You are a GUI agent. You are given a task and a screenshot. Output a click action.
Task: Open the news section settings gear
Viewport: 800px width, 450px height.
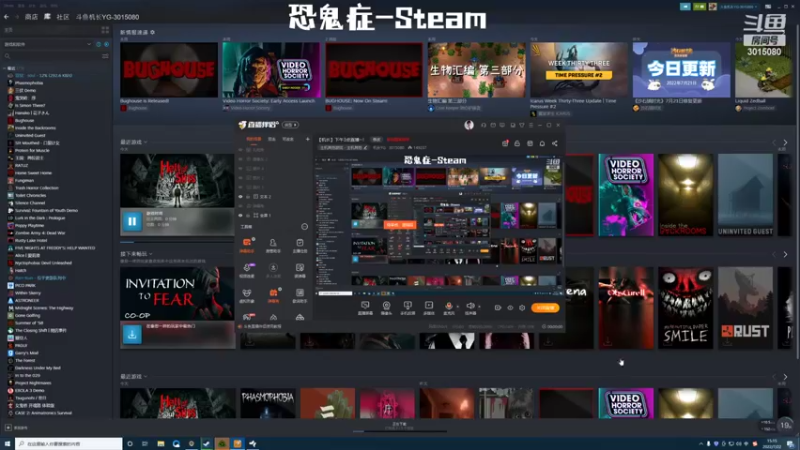153,32
